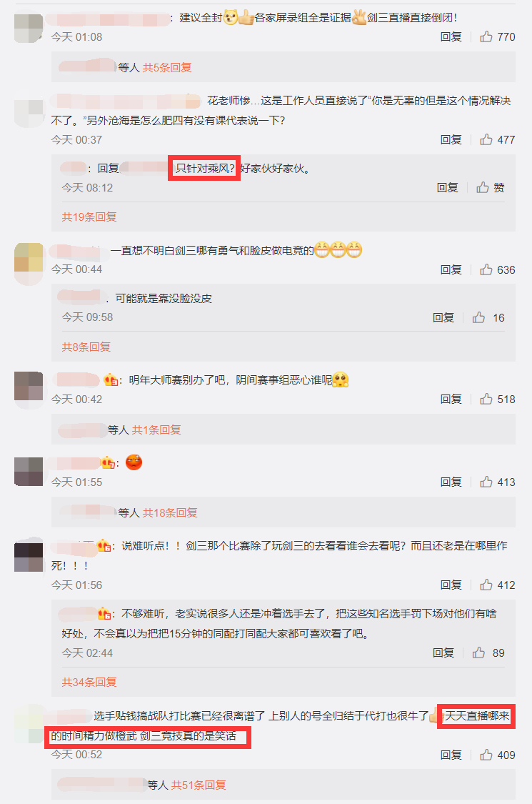This screenshot has height=804, width=532.
Task: Open the 共34条回复 reply thread
Action: [x=89, y=682]
